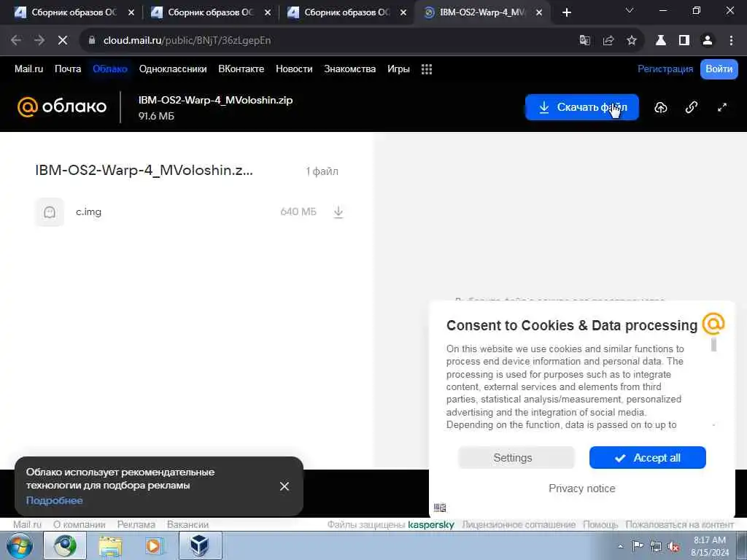The height and width of the screenshot is (560, 747).
Task: Open Игры navigation item
Action: [x=398, y=69]
